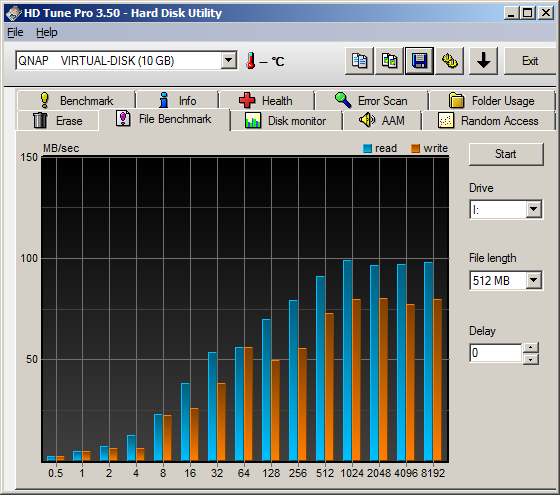Screen dimensions: 560x495
Task: Click the HD Tune title bar app icon
Action: click(x=14, y=14)
